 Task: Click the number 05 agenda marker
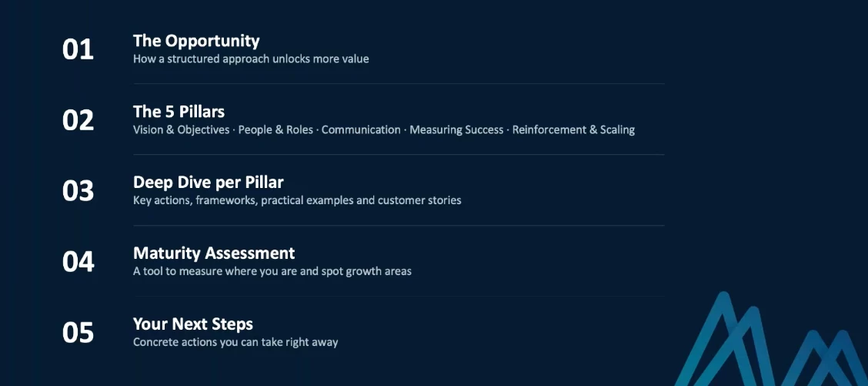point(78,333)
